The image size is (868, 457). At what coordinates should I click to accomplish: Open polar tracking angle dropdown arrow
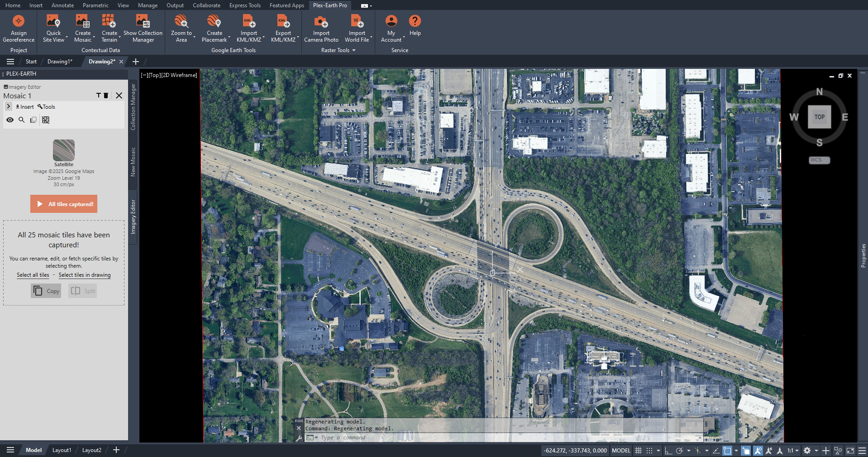689,451
